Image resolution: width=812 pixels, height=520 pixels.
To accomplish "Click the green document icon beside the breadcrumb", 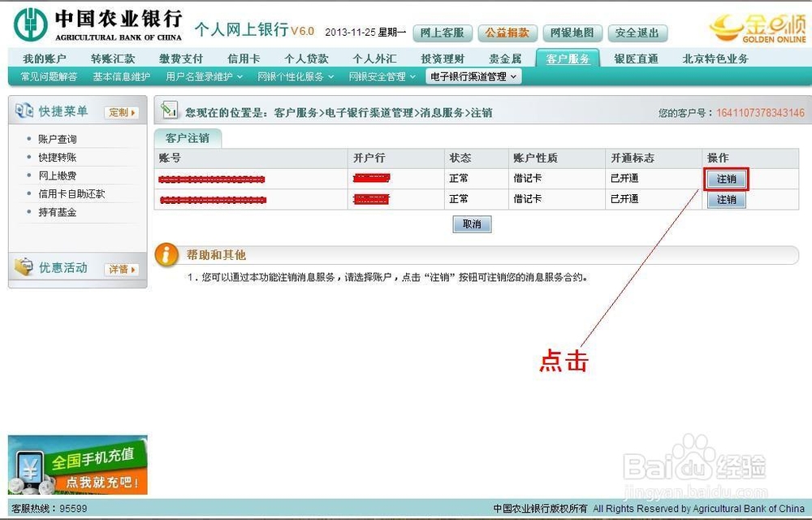I will click(169, 108).
